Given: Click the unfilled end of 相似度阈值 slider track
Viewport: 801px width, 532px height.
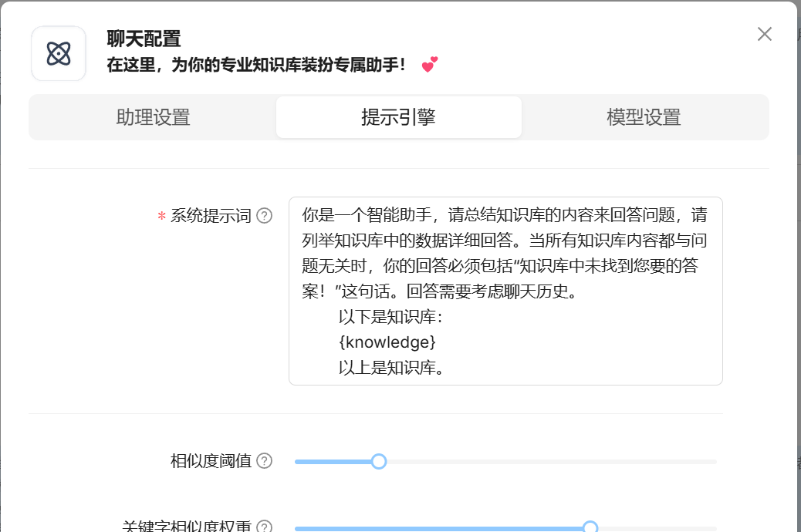Looking at the screenshot, I should click(x=695, y=462).
